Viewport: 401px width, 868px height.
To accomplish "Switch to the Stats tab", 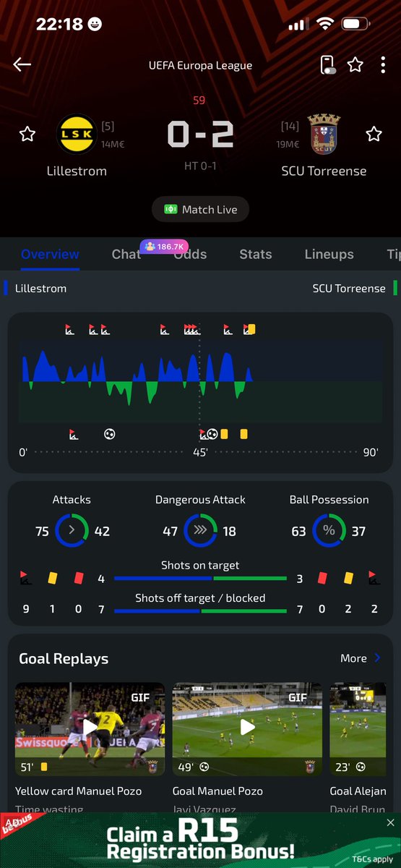I will coord(256,254).
